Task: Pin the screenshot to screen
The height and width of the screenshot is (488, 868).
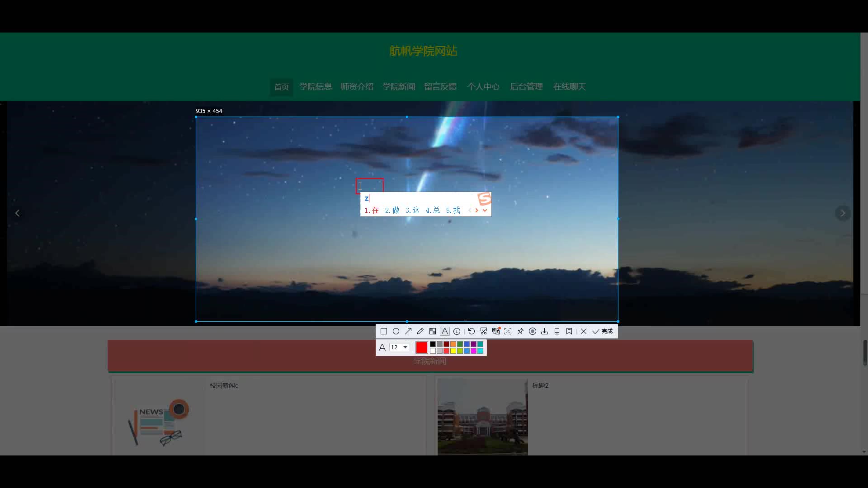Action: click(520, 331)
